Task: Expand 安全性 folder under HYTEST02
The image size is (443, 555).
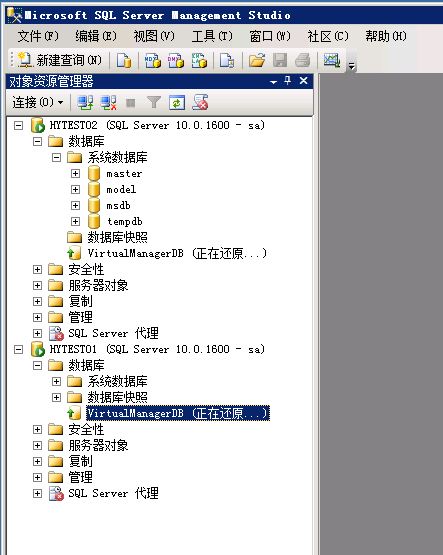Action: [x=37, y=269]
